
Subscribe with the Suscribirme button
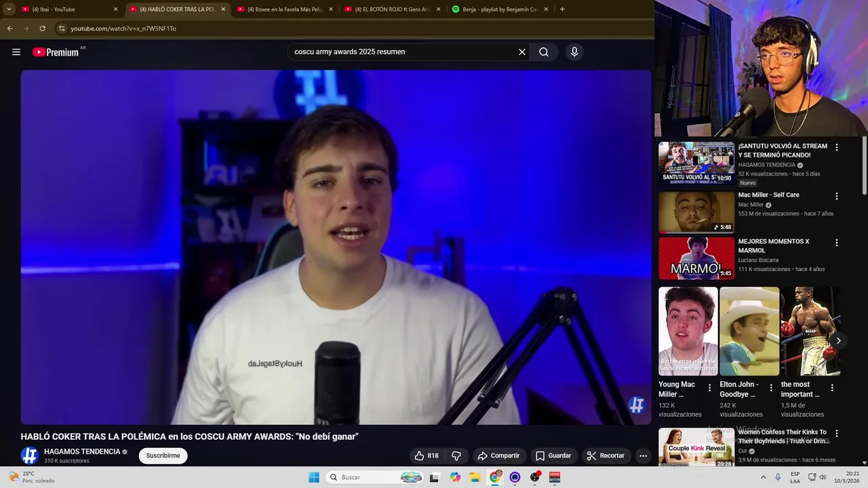[163, 455]
